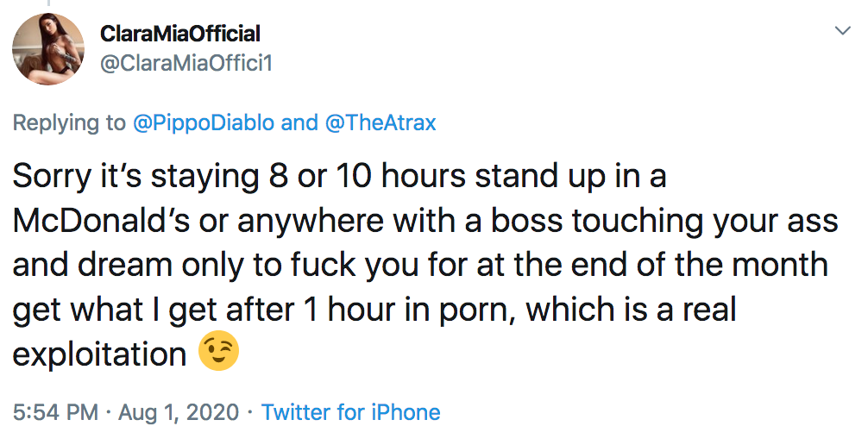The image size is (868, 445).
Task: Click the word "exploitation" in the tweet
Action: pos(99,354)
